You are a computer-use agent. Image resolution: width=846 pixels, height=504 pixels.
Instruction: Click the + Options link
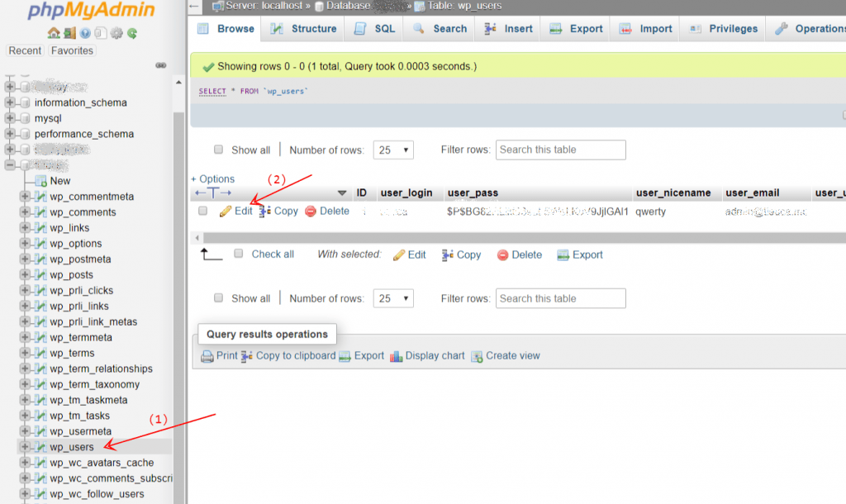tap(213, 179)
